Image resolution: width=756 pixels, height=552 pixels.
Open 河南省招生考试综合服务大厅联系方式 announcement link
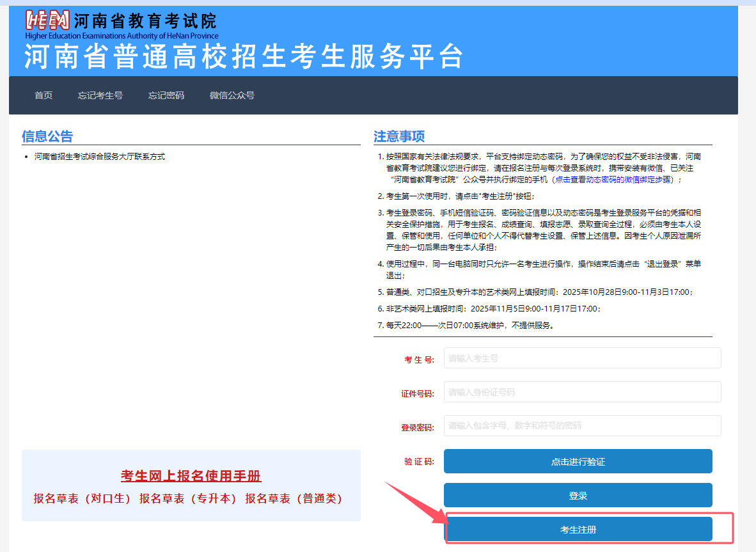coord(100,156)
